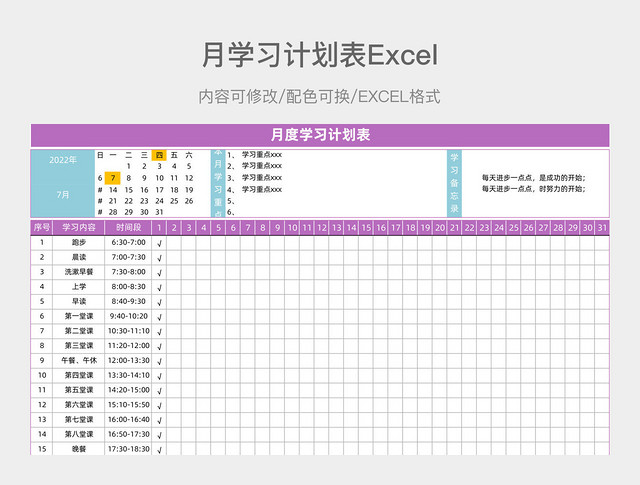Click the 学习内容 column header
This screenshot has height=485, width=640.
(x=79, y=227)
